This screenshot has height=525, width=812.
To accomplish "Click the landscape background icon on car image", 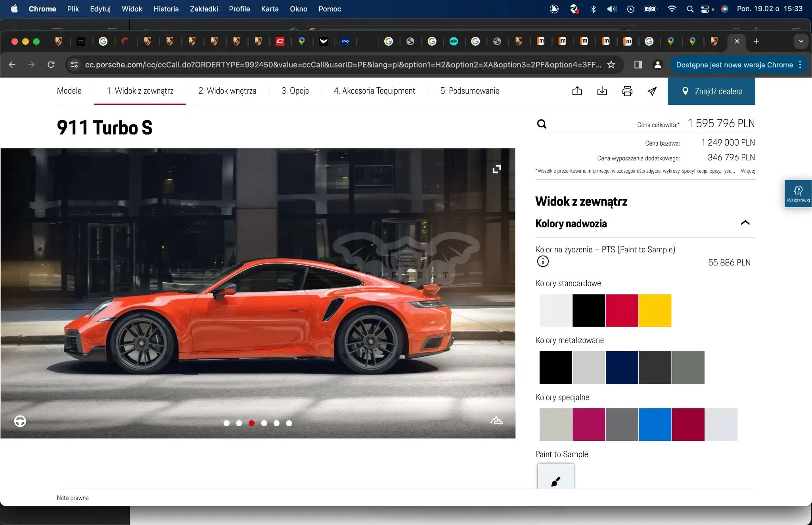I will coord(497,421).
